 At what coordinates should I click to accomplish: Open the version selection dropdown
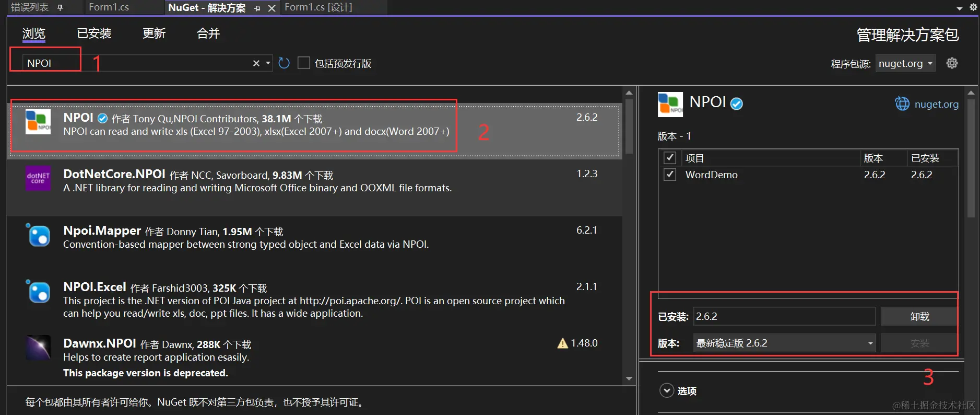(x=784, y=343)
